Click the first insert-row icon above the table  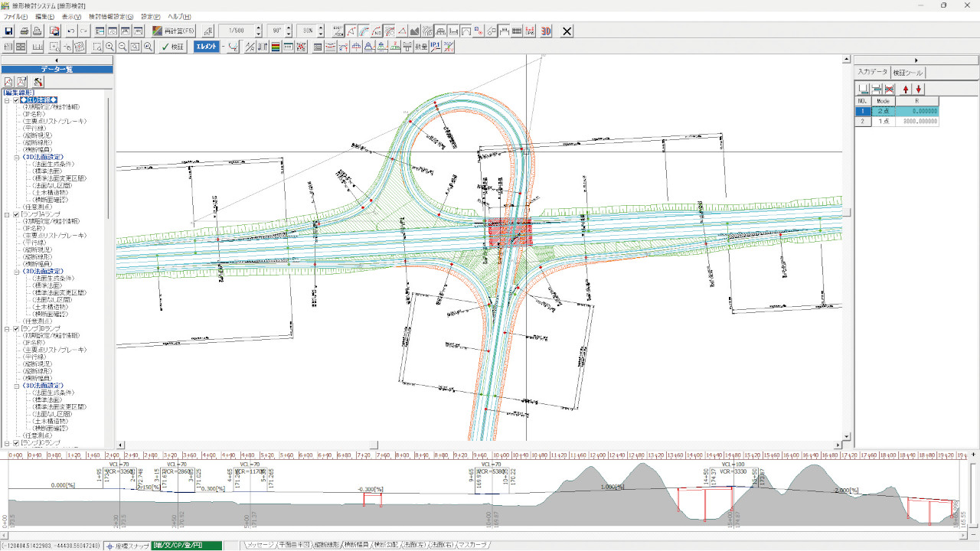864,89
